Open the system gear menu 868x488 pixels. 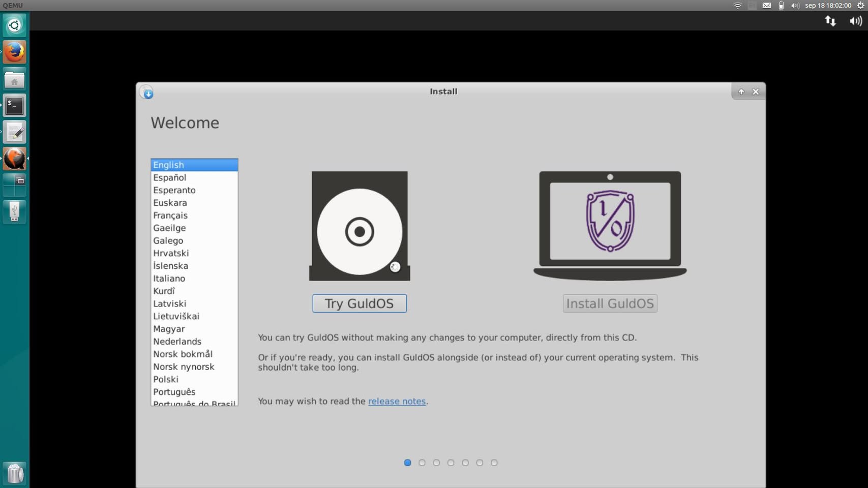click(860, 6)
